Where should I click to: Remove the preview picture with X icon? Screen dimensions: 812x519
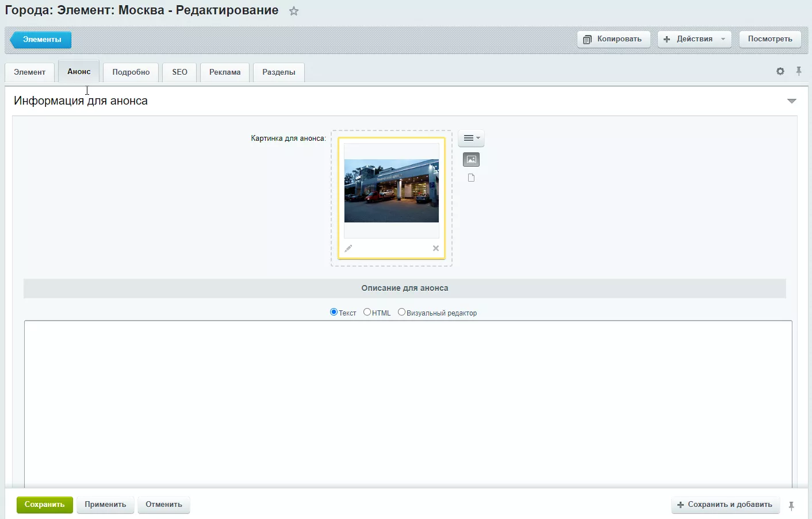click(436, 248)
